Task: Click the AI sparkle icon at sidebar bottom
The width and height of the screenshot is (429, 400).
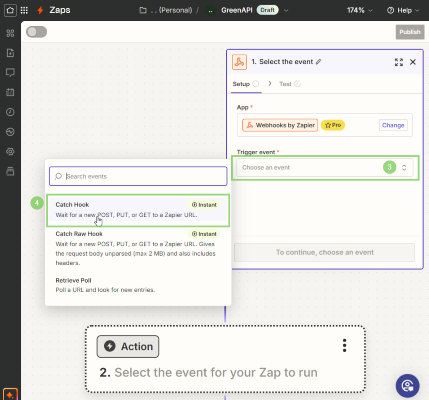Action: pyautogui.click(x=10, y=395)
